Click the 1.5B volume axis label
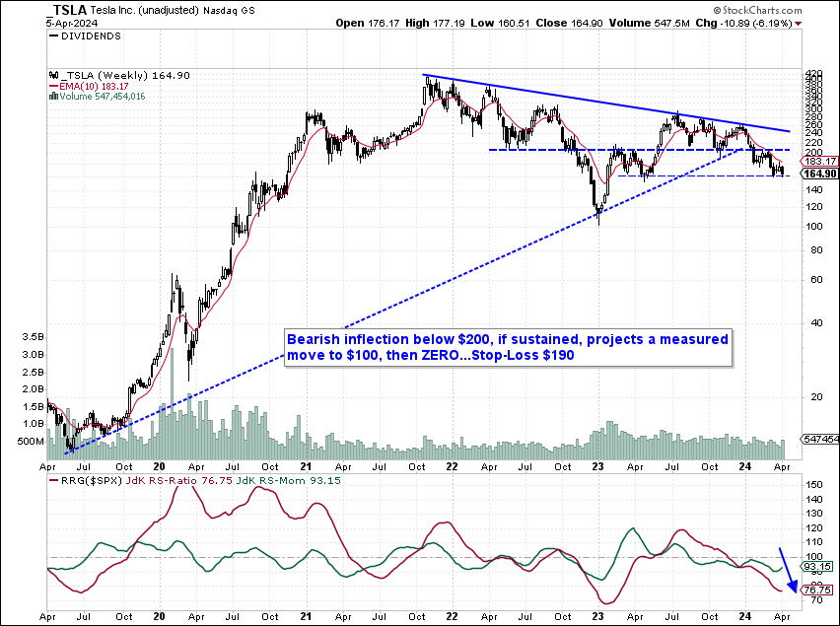The width and height of the screenshot is (840, 626). pyautogui.click(x=34, y=406)
